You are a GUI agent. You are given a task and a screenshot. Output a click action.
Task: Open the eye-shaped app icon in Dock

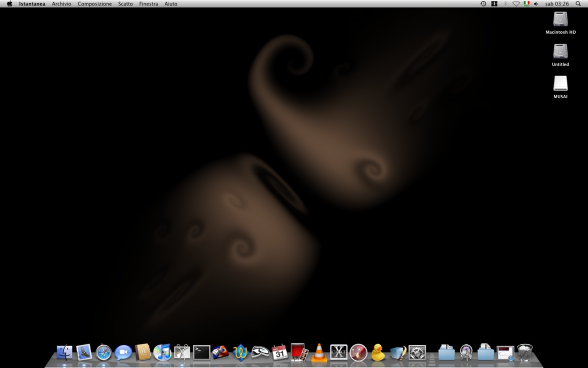pyautogui.click(x=260, y=352)
